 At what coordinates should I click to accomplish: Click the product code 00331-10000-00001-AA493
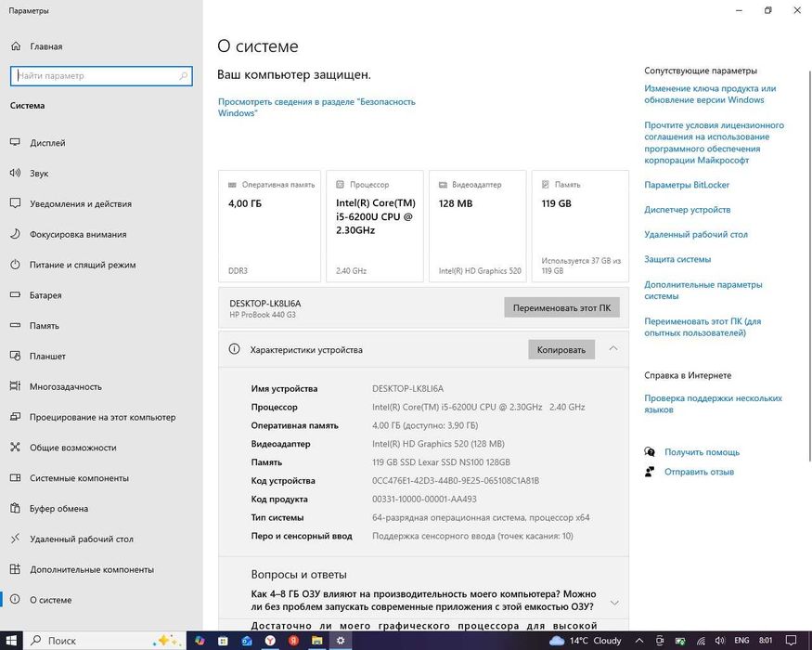(x=424, y=500)
